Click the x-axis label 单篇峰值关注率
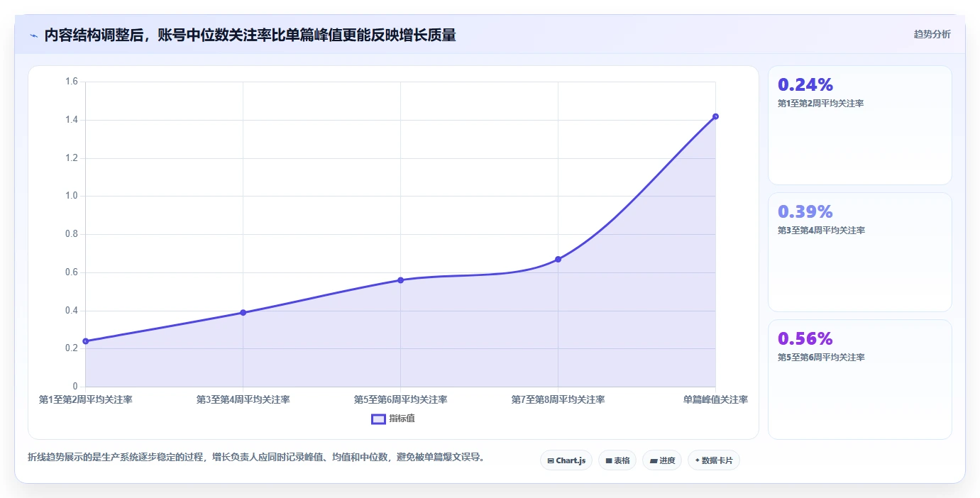The width and height of the screenshot is (980, 498). click(715, 399)
